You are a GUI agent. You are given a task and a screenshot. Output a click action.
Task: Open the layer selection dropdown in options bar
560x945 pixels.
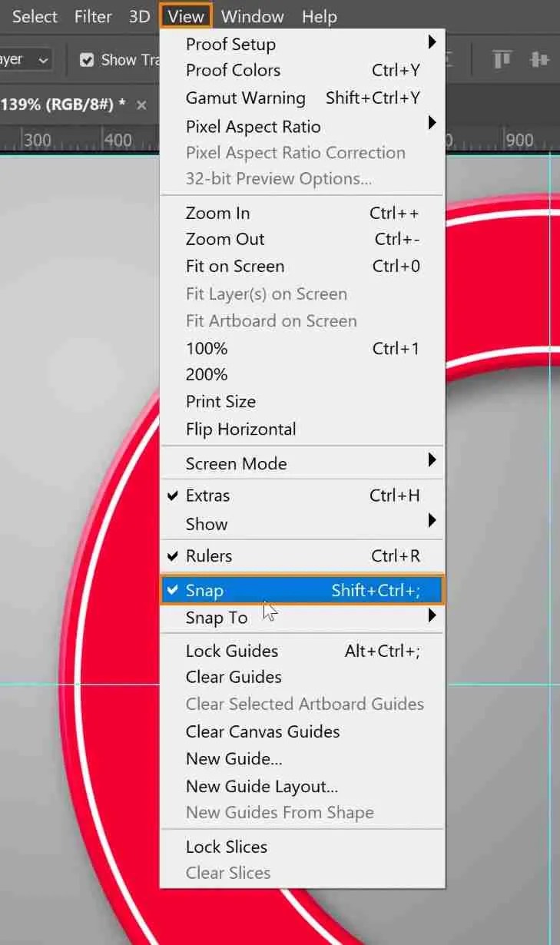[x=43, y=58]
